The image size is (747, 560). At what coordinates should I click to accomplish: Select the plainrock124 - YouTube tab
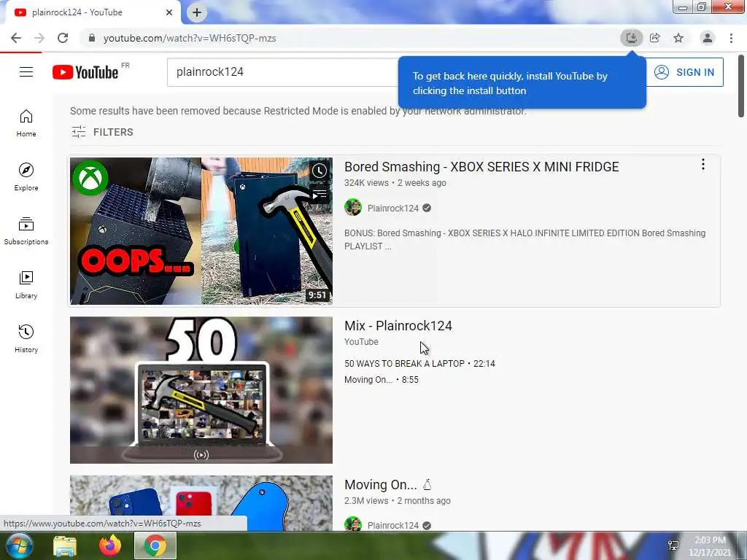tap(93, 12)
